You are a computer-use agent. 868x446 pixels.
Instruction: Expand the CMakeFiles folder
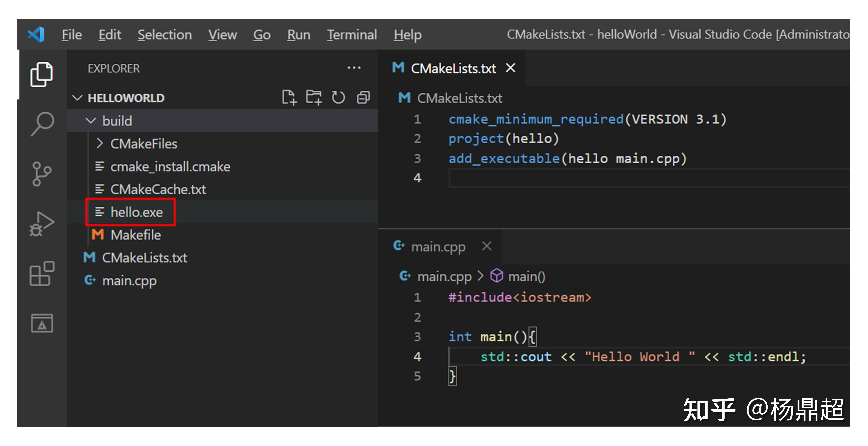pos(99,144)
